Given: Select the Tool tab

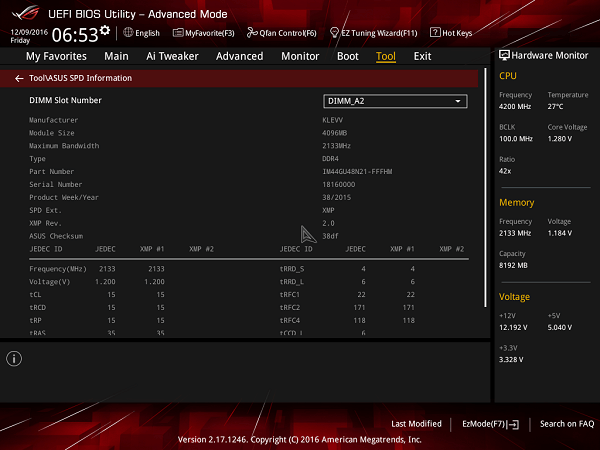Looking at the screenshot, I should [386, 56].
